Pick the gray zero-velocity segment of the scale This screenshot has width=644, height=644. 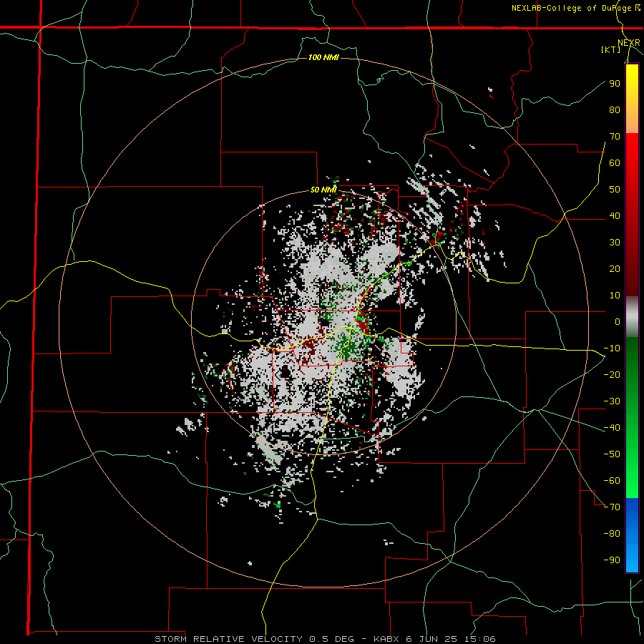click(632, 317)
